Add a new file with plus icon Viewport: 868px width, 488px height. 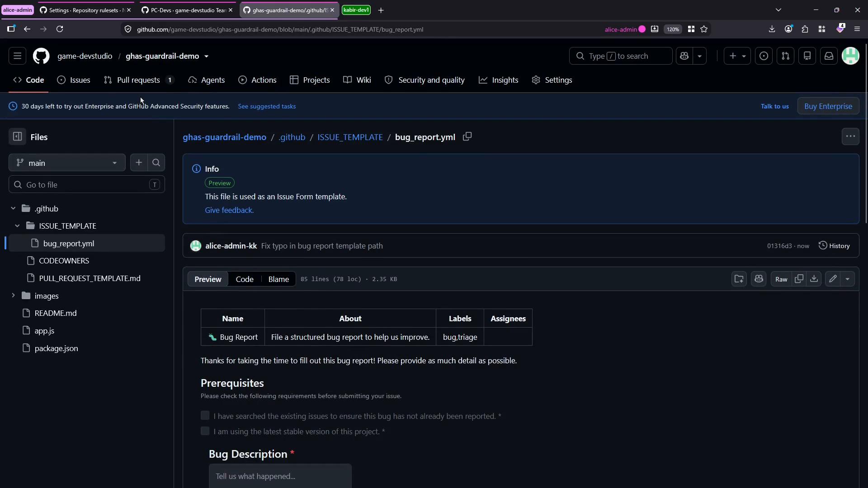point(139,163)
